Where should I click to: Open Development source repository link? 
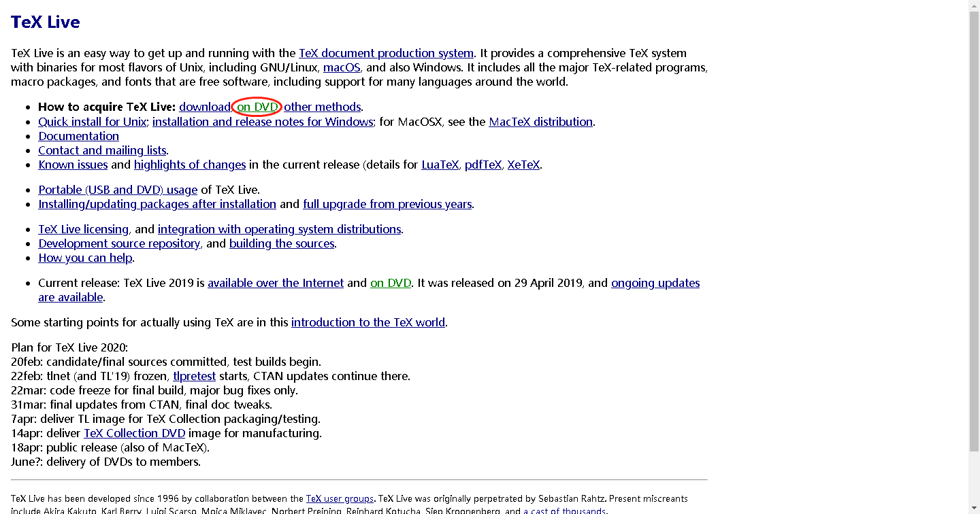(x=119, y=243)
